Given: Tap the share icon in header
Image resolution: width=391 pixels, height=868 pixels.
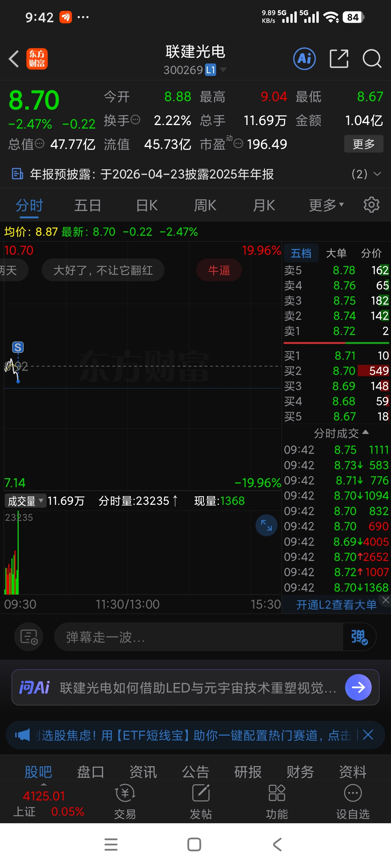Looking at the screenshot, I should (339, 59).
